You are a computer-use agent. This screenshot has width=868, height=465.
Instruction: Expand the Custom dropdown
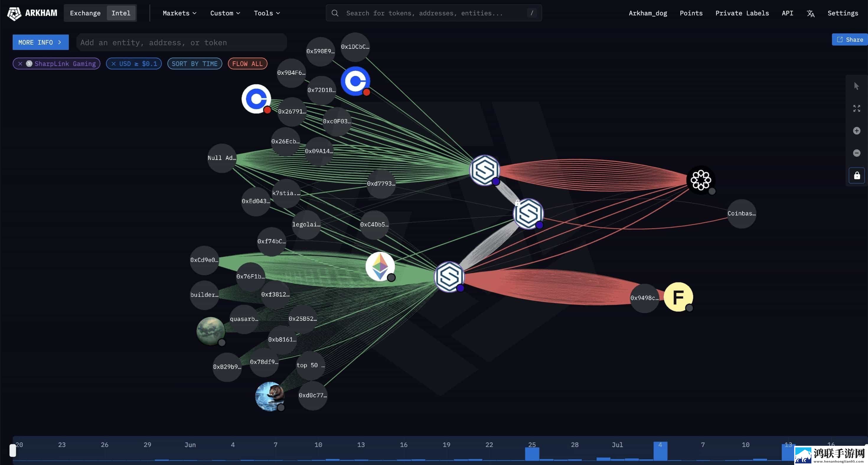[225, 13]
